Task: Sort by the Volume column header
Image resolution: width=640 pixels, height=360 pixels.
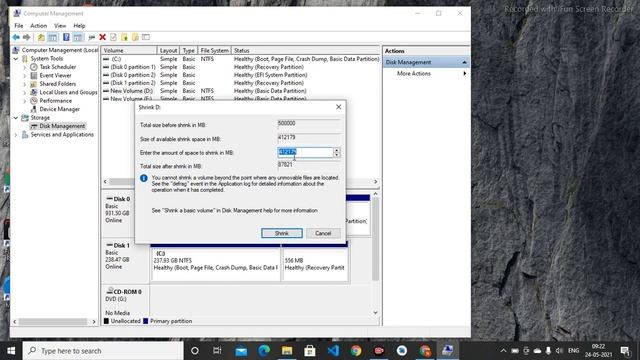Action: coord(129,51)
